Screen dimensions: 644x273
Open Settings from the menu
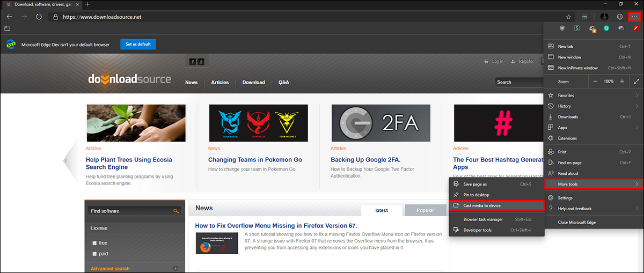594,198
